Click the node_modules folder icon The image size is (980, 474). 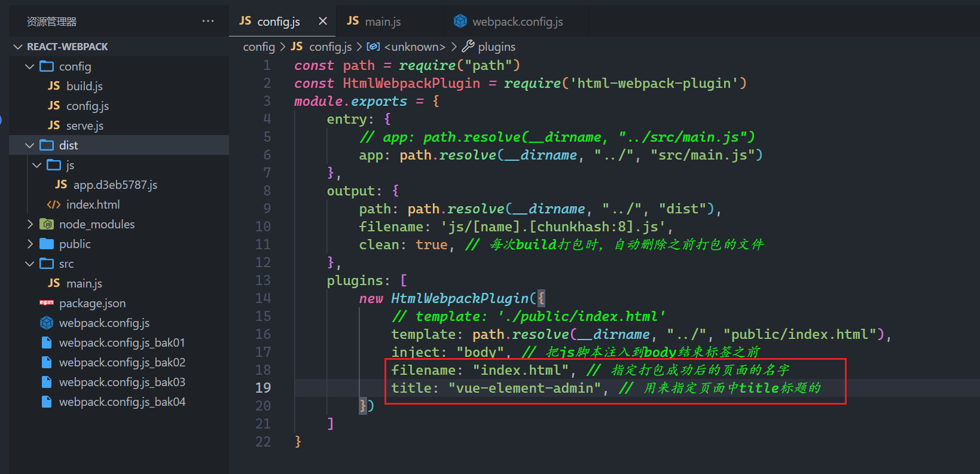[x=47, y=224]
